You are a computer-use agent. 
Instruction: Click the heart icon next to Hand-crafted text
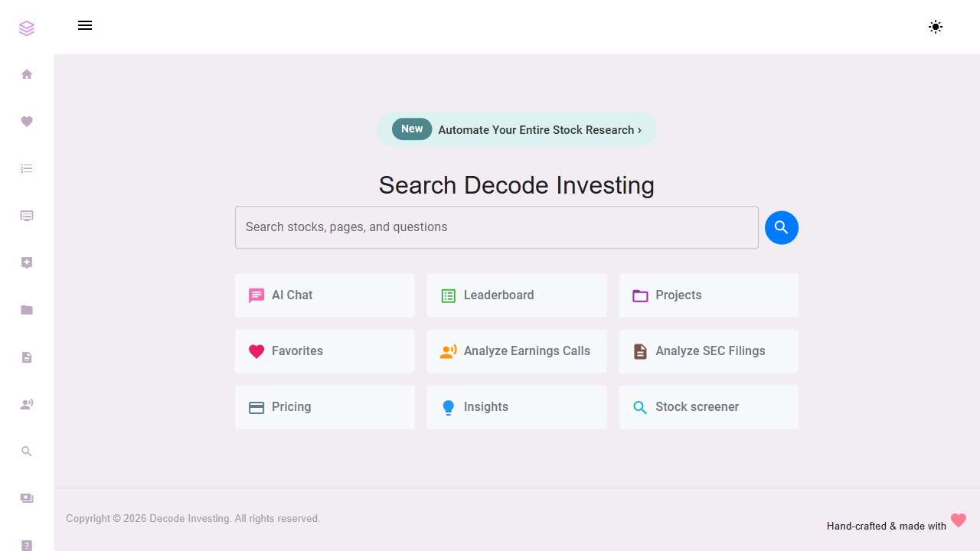tap(959, 520)
